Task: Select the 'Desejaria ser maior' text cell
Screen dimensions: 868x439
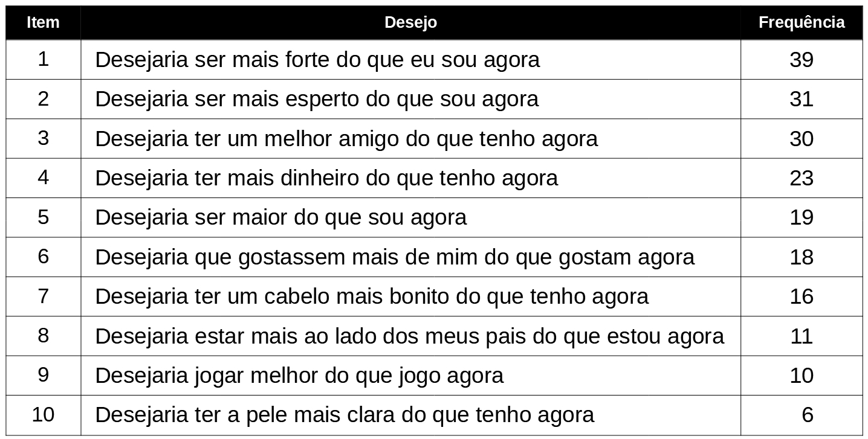Action: click(x=281, y=217)
